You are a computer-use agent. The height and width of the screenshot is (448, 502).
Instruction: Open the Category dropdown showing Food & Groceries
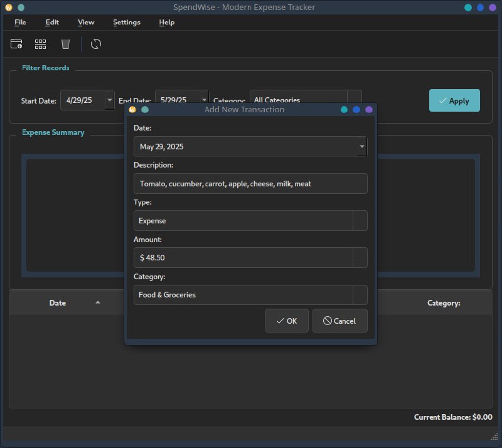click(x=250, y=295)
